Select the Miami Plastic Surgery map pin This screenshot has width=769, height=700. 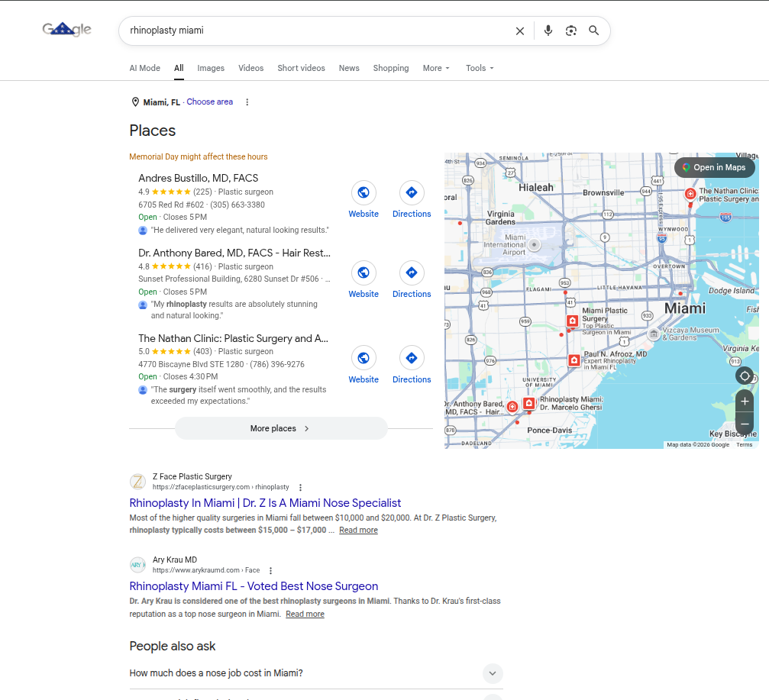(572, 321)
